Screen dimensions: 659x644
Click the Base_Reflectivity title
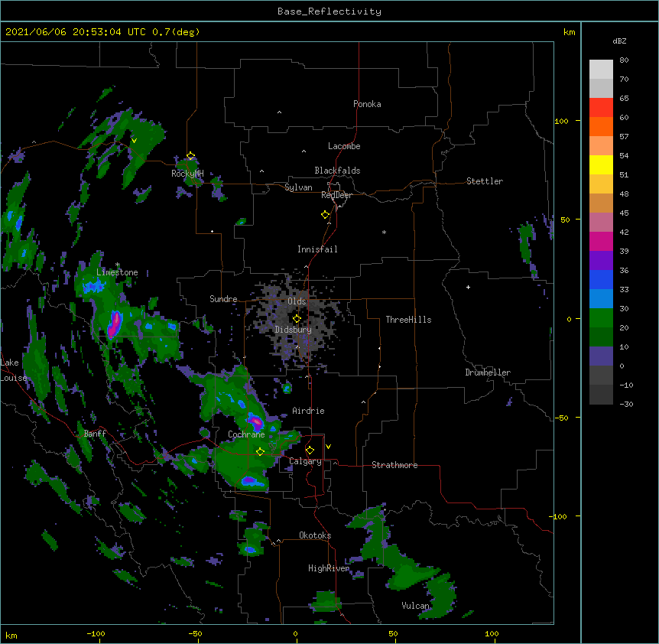point(329,11)
